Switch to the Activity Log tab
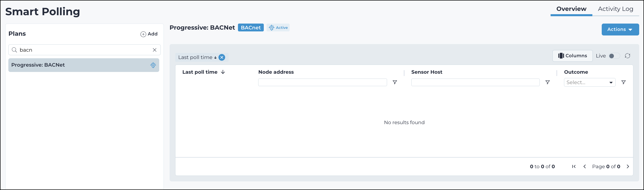The height and width of the screenshot is (190, 644). (x=615, y=9)
